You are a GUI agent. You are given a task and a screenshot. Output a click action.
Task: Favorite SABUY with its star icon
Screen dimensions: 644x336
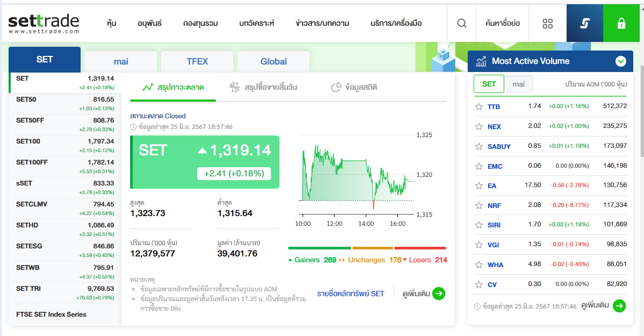[479, 146]
